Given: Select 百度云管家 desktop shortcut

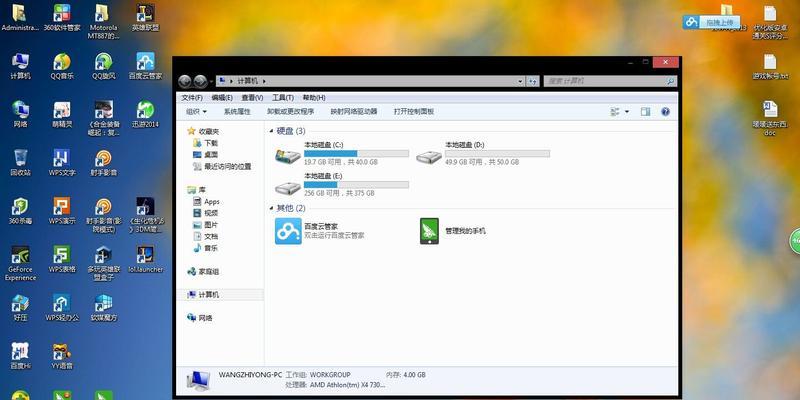Looking at the screenshot, I should tap(145, 66).
